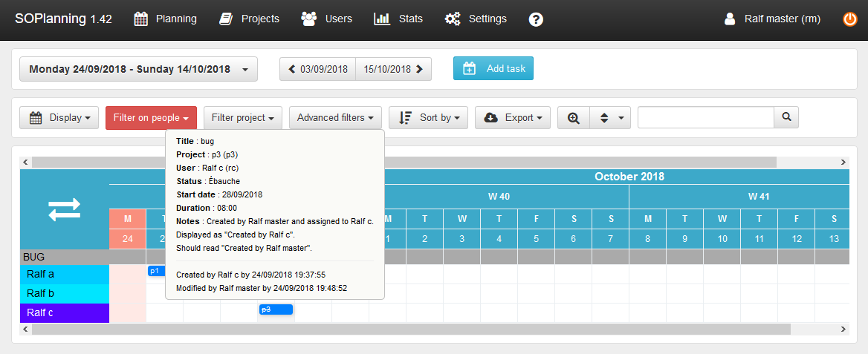Open the Export dropdown menu
Viewport: 868px width, 354px height.
click(x=512, y=117)
